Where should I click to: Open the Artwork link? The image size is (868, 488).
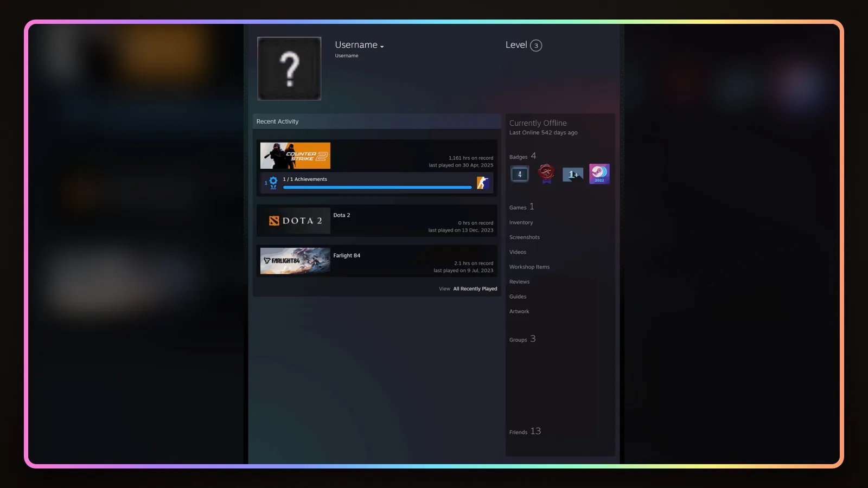[x=519, y=311]
